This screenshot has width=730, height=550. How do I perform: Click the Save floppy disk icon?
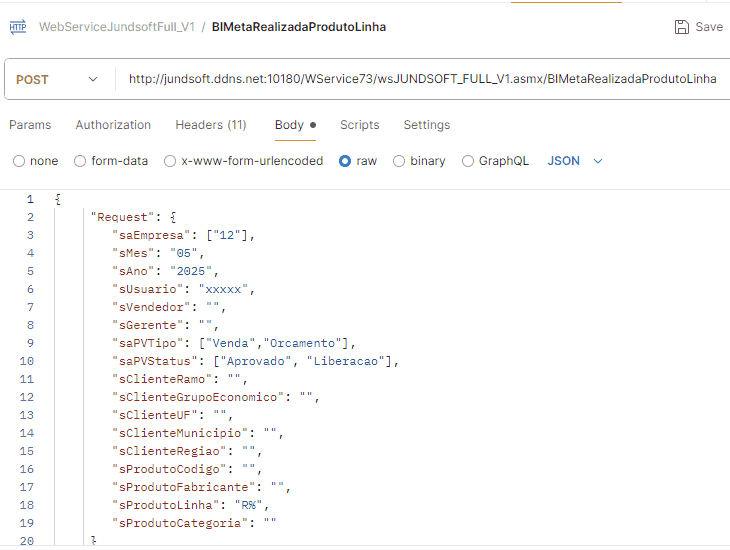[x=682, y=27]
